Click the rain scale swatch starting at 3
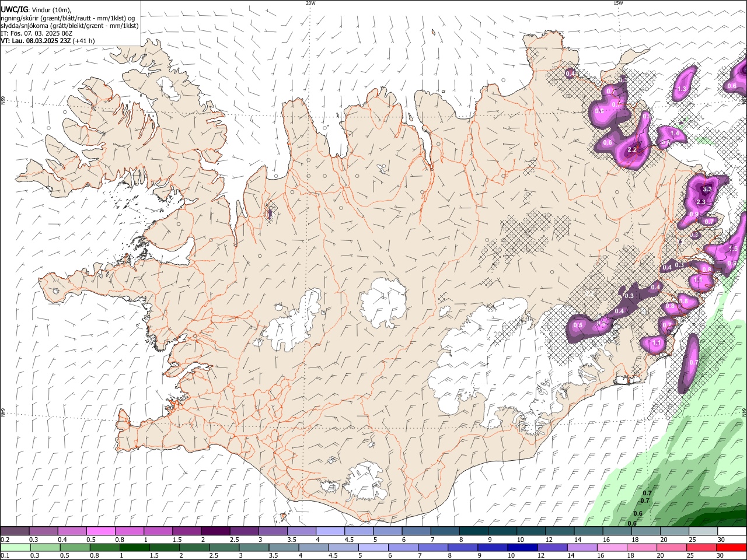The image size is (747, 560). click(x=254, y=548)
